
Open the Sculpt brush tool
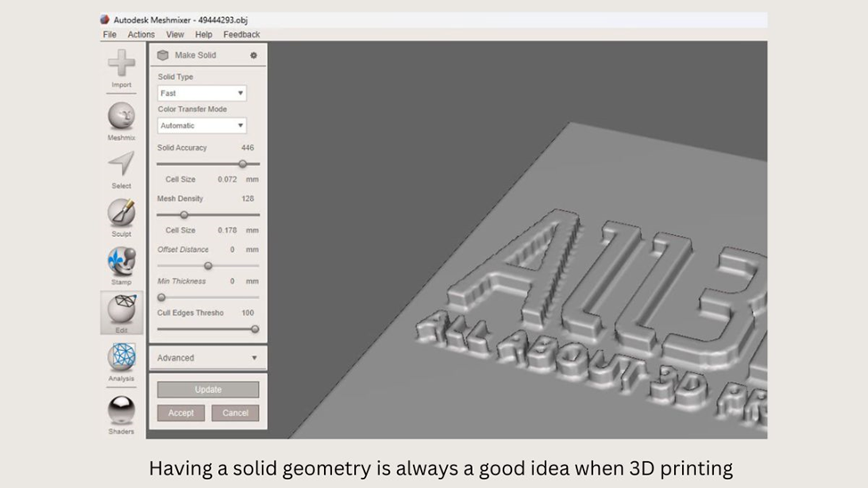(121, 213)
